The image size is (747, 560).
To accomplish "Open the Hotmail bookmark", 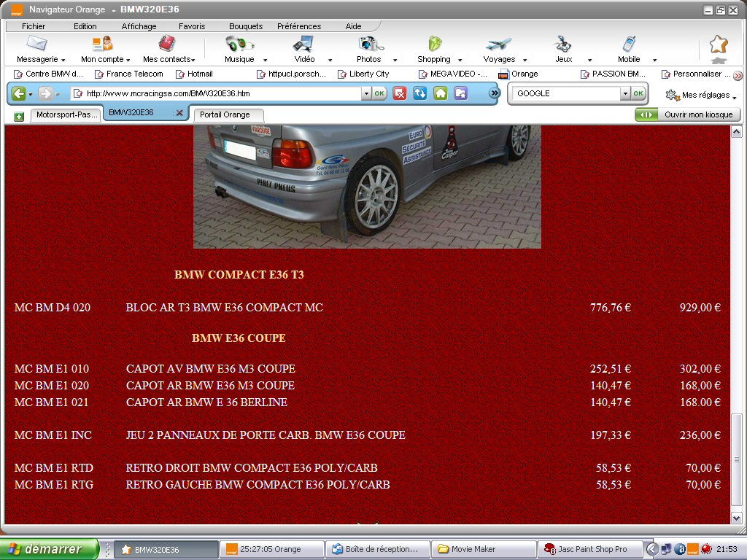I will point(194,74).
